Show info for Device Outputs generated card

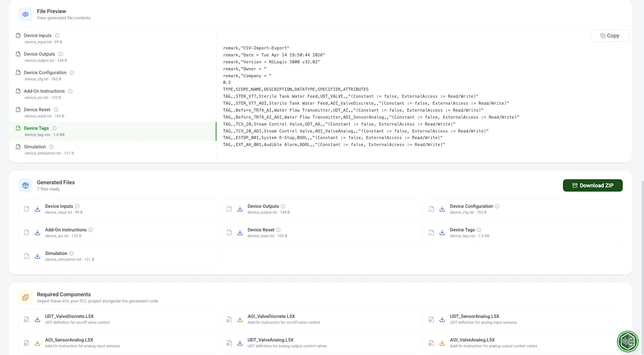coord(283,206)
